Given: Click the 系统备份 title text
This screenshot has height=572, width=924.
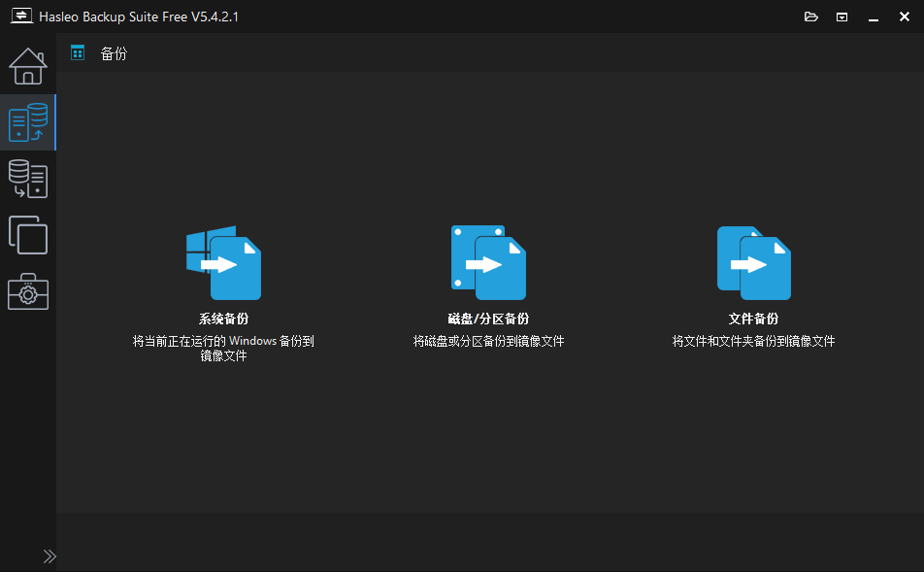Looking at the screenshot, I should 224,319.
